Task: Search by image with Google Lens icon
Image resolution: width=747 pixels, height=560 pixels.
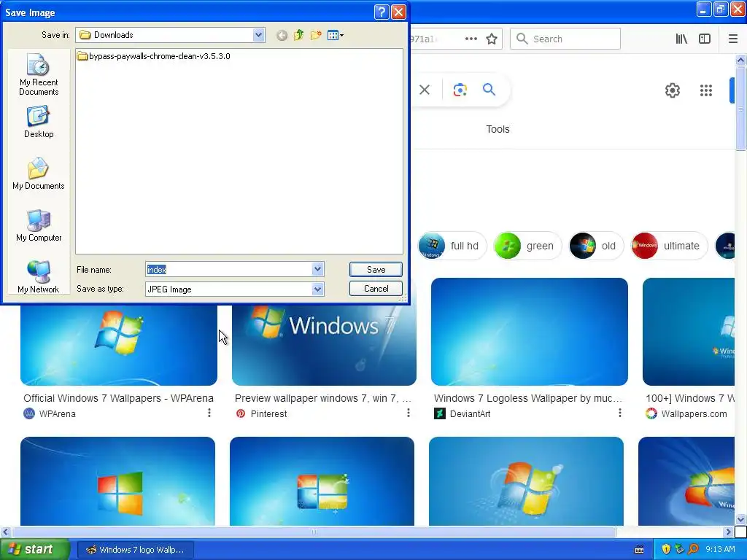Action: [x=460, y=90]
